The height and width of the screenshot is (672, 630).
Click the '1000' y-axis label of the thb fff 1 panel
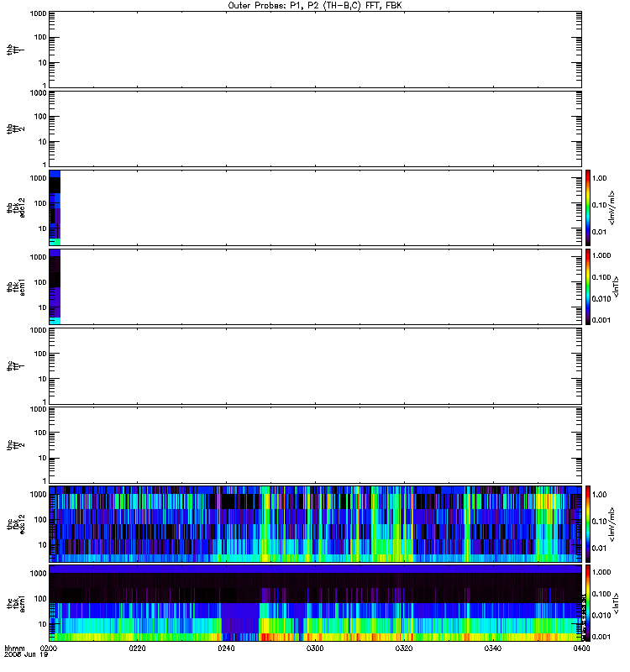coord(38,13)
